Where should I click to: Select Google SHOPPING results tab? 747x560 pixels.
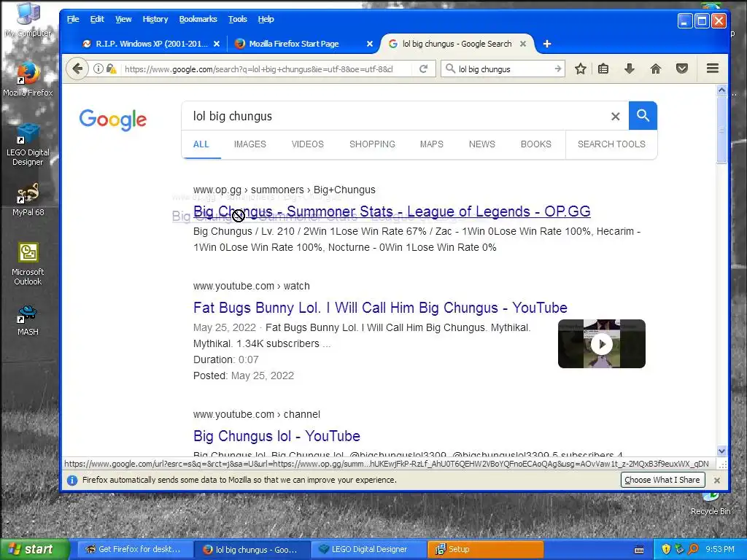tap(373, 144)
